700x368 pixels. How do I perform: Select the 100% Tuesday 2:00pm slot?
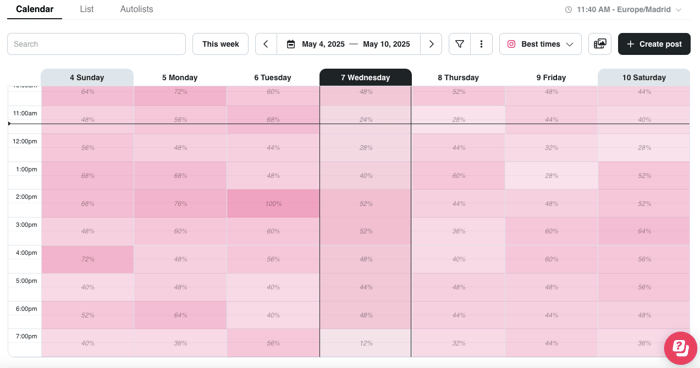click(273, 204)
